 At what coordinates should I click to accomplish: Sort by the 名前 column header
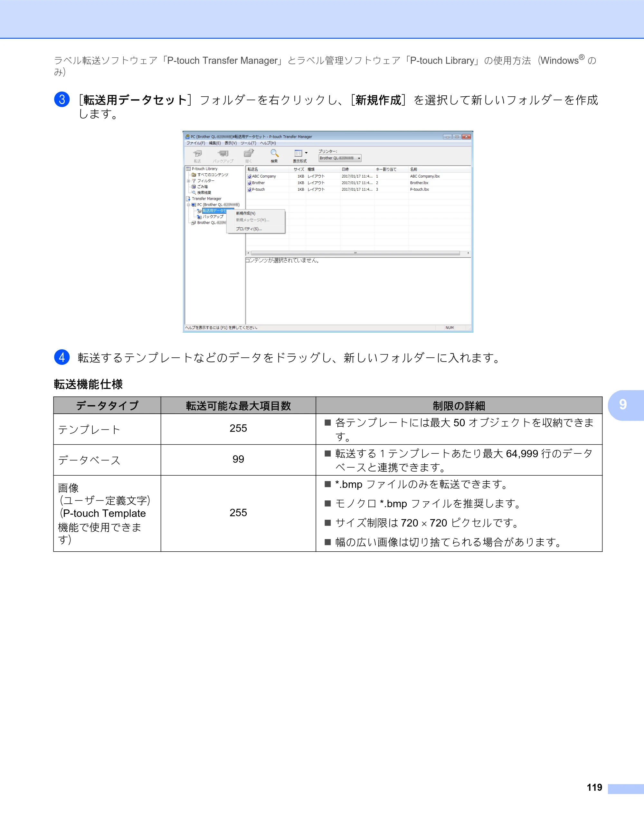(x=440, y=169)
